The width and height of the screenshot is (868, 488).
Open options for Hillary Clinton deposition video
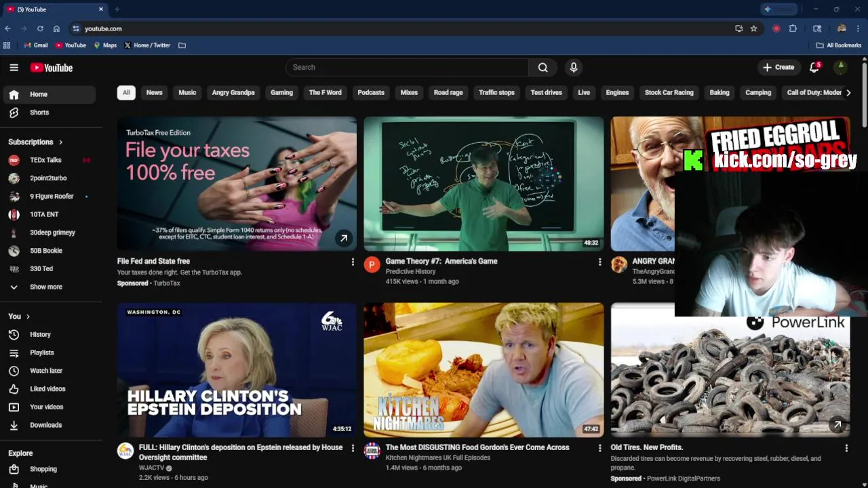(x=353, y=448)
